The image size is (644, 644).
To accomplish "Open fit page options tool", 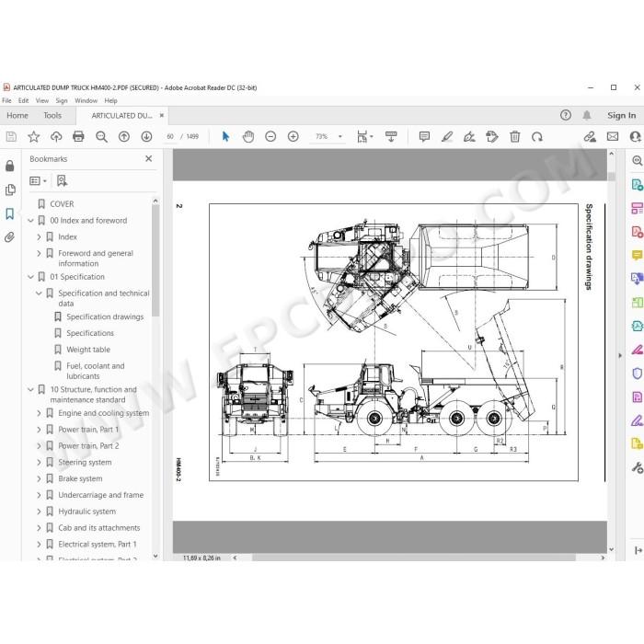I will click(364, 136).
